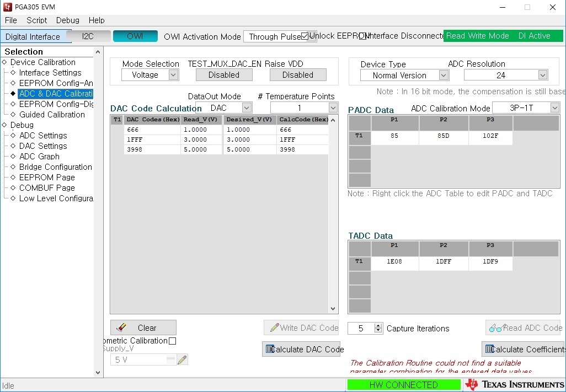
Task: Click the Supply_V 5 V input field
Action: click(x=143, y=359)
